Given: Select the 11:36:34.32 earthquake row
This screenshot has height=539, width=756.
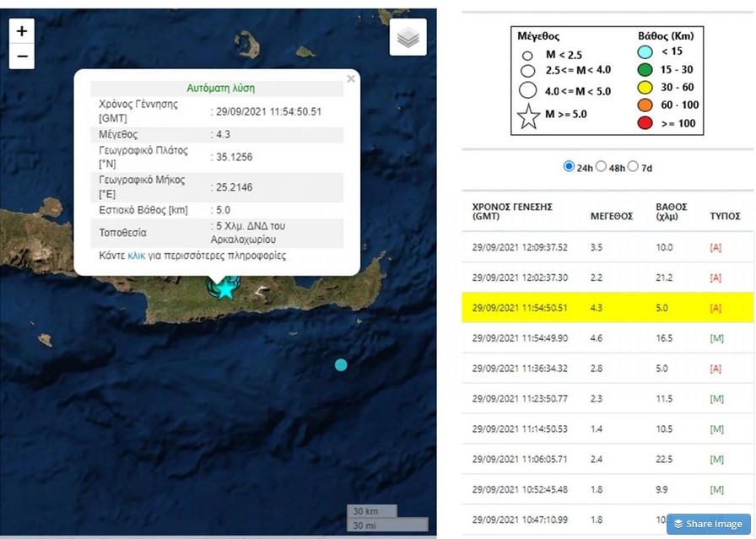Looking at the screenshot, I should coord(607,369).
